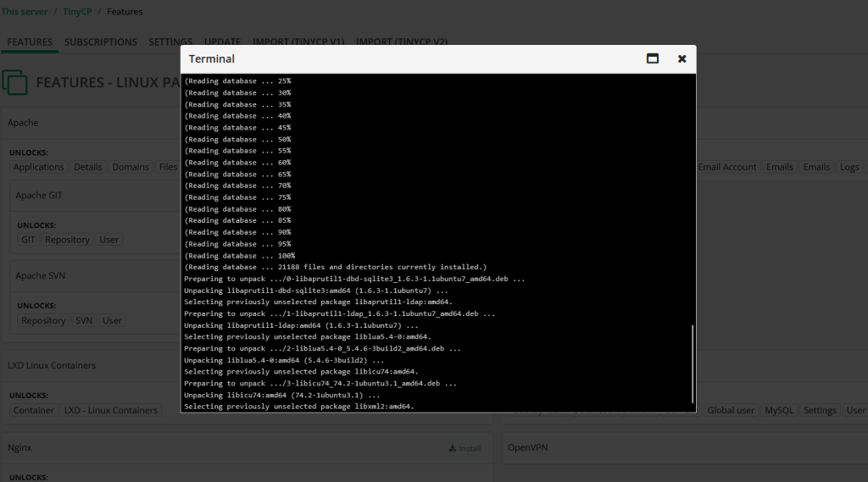Select User tag under Apache SVN
Screen dimensions: 868x482
click(x=112, y=320)
